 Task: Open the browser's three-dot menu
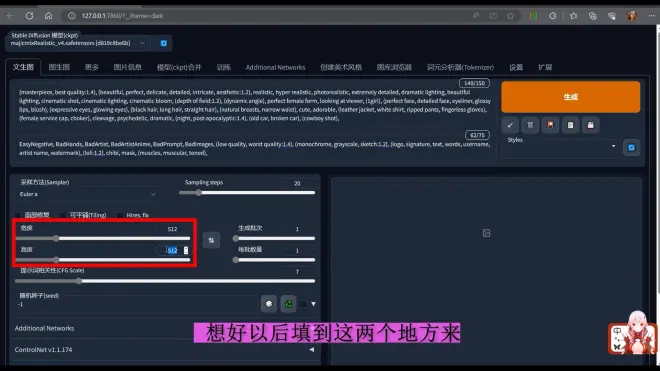(651, 16)
